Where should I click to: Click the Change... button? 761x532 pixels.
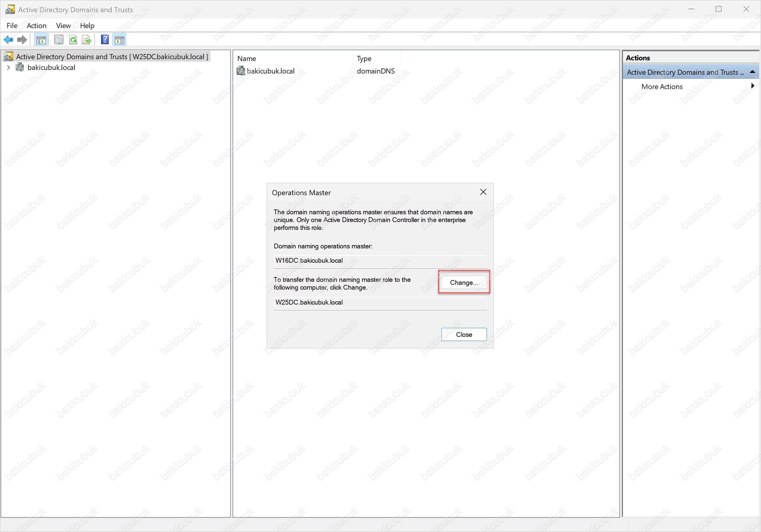tap(464, 282)
